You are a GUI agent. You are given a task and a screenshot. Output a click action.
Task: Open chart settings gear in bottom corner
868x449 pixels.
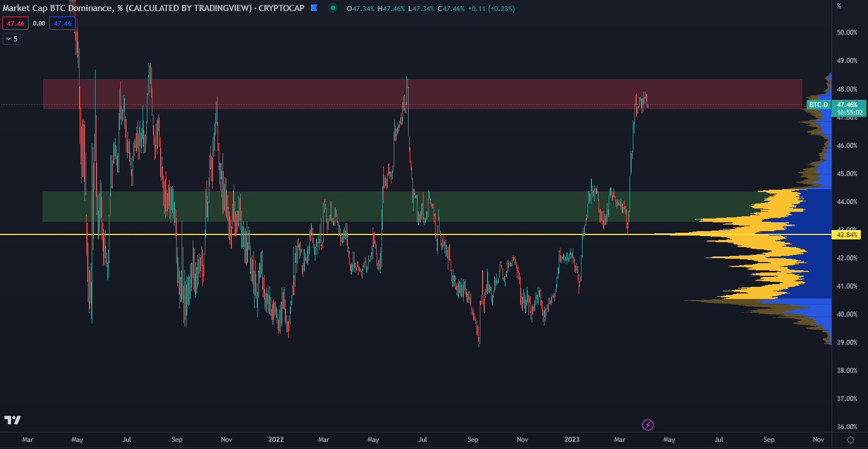pos(850,440)
